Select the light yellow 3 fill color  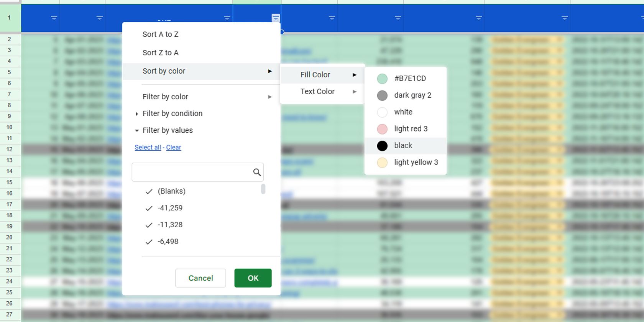(x=406, y=163)
